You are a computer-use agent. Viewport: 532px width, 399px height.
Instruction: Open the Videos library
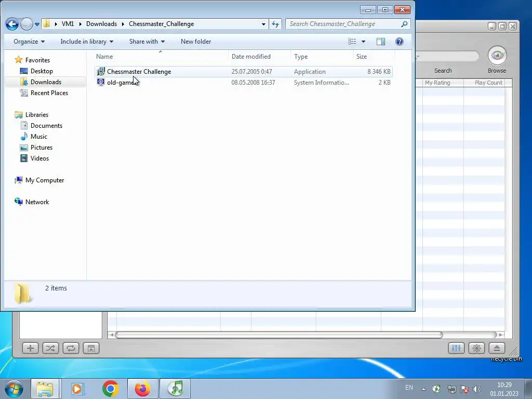click(39, 158)
